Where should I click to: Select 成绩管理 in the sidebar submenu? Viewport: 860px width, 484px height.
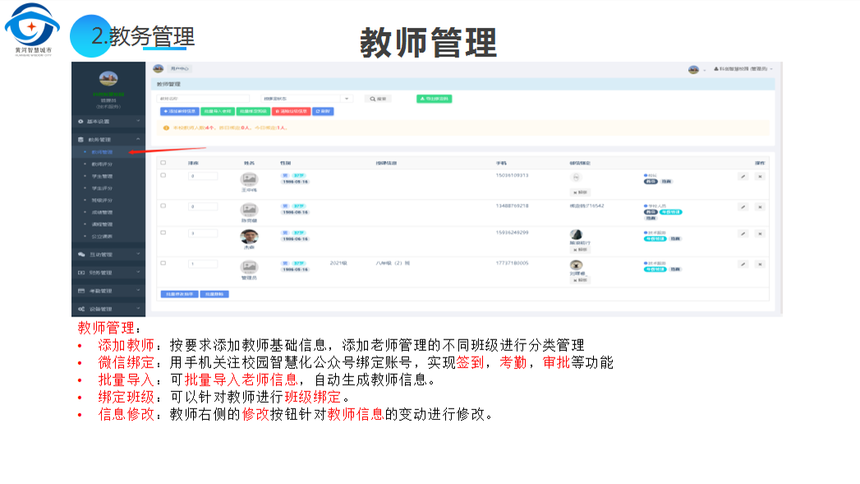102,212
